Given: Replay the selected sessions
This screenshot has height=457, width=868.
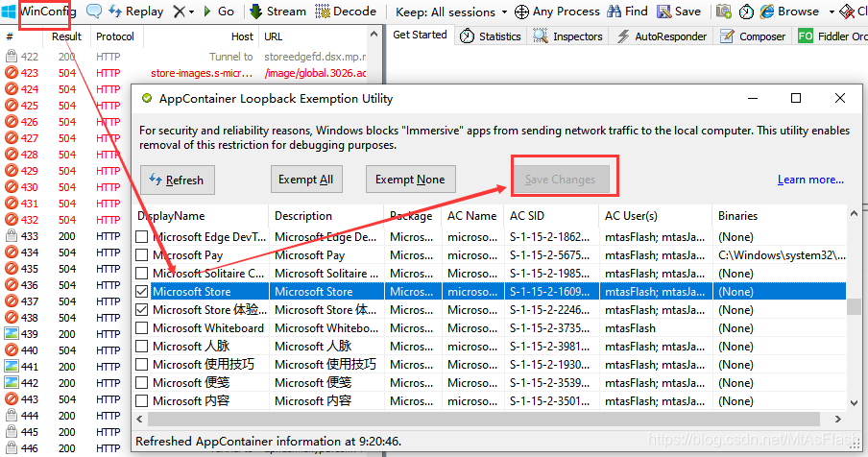Looking at the screenshot, I should 136,12.
